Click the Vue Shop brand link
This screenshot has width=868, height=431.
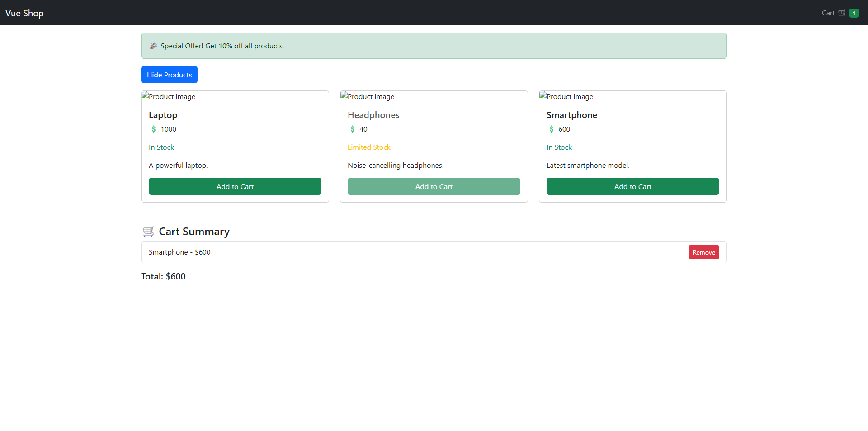click(x=24, y=13)
